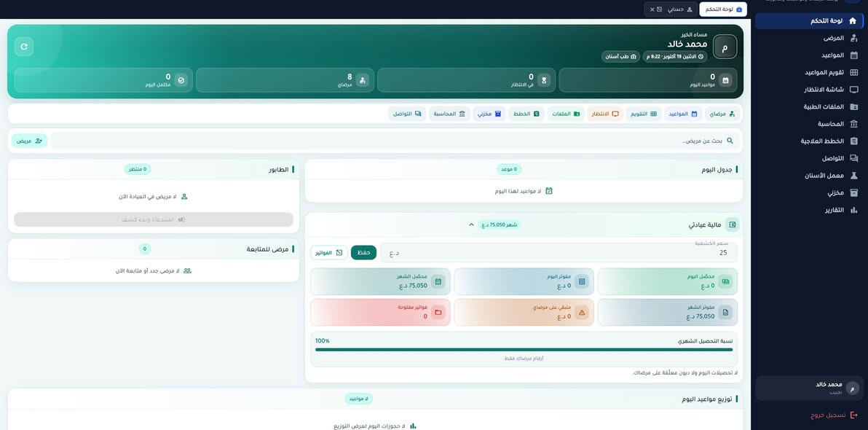868x430 pixels.
Task: Click the search magnifier icon in patient search
Action: coord(730,141)
